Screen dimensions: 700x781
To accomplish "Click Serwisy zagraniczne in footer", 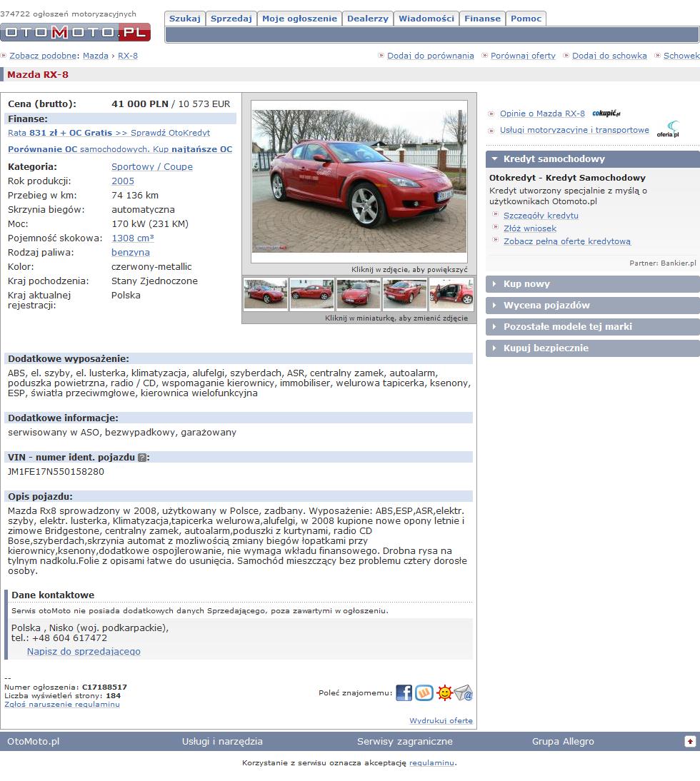I will [404, 741].
